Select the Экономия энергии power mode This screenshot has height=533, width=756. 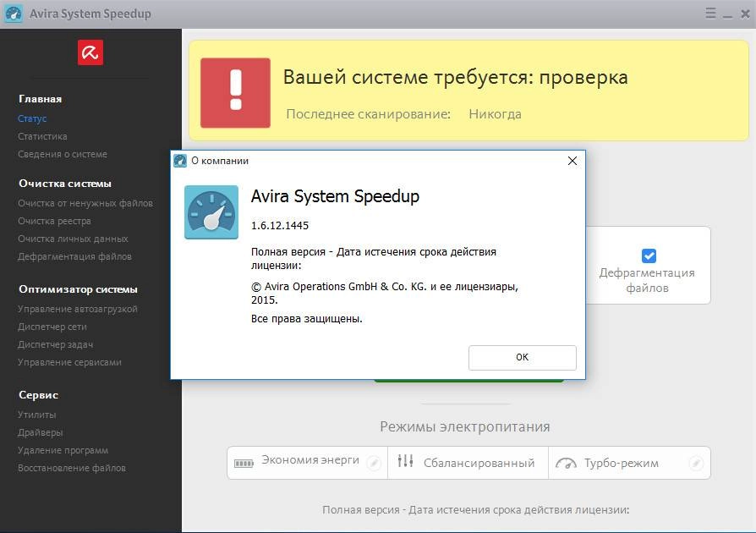click(x=307, y=463)
